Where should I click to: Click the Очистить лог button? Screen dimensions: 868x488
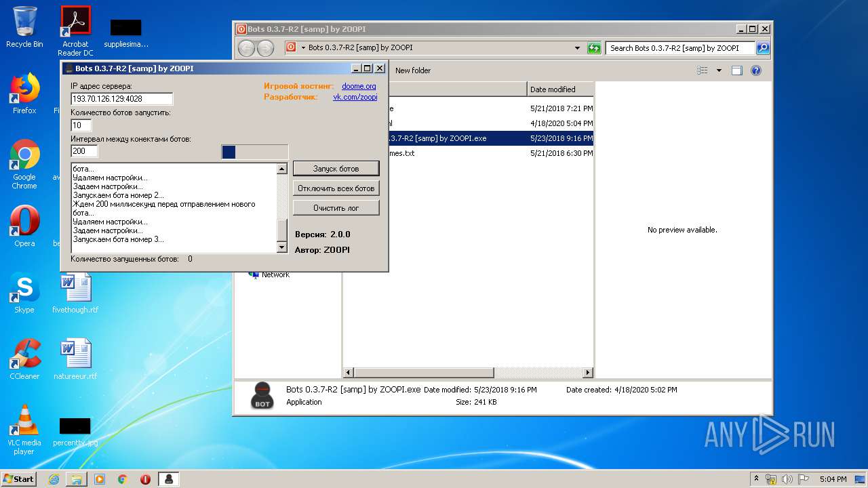click(336, 208)
